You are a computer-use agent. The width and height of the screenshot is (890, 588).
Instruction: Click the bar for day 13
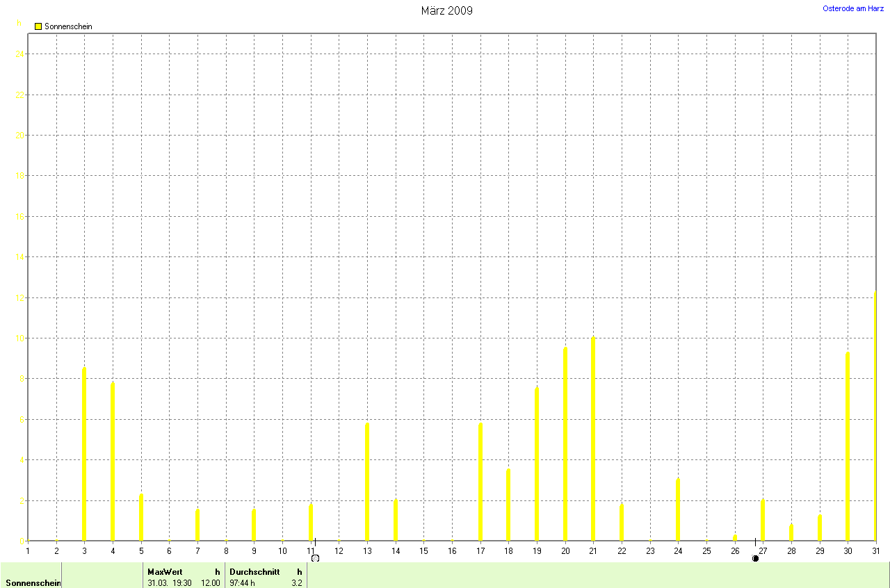coord(367,482)
